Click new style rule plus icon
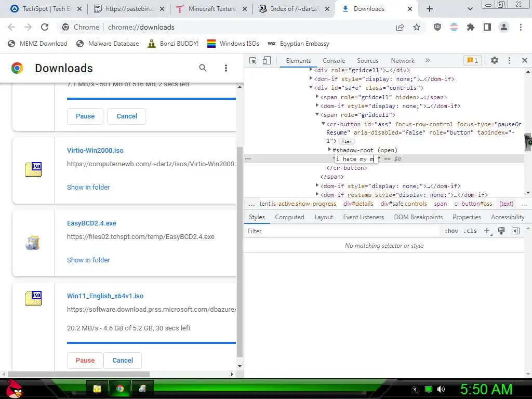Viewport: 532px width, 399px height. point(487,231)
